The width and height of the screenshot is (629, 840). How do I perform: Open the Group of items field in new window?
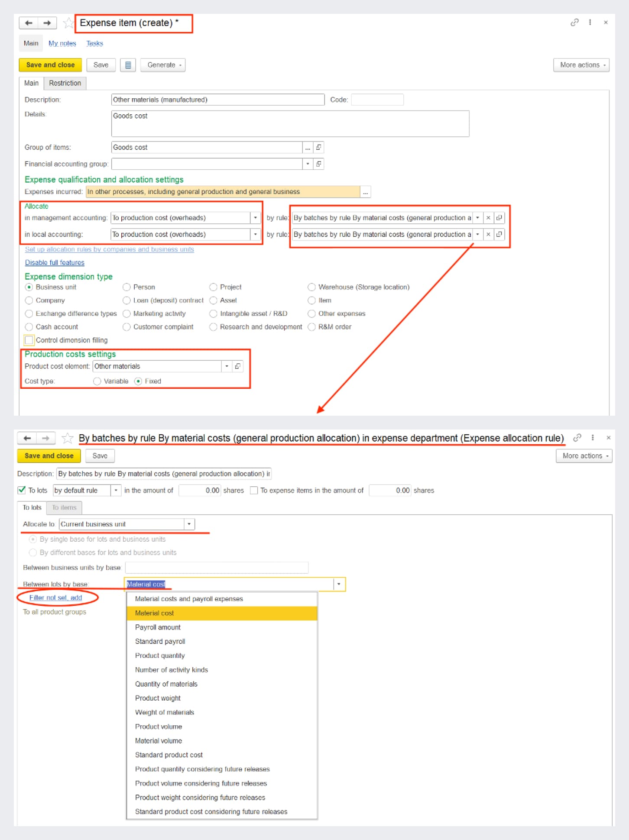point(319,148)
